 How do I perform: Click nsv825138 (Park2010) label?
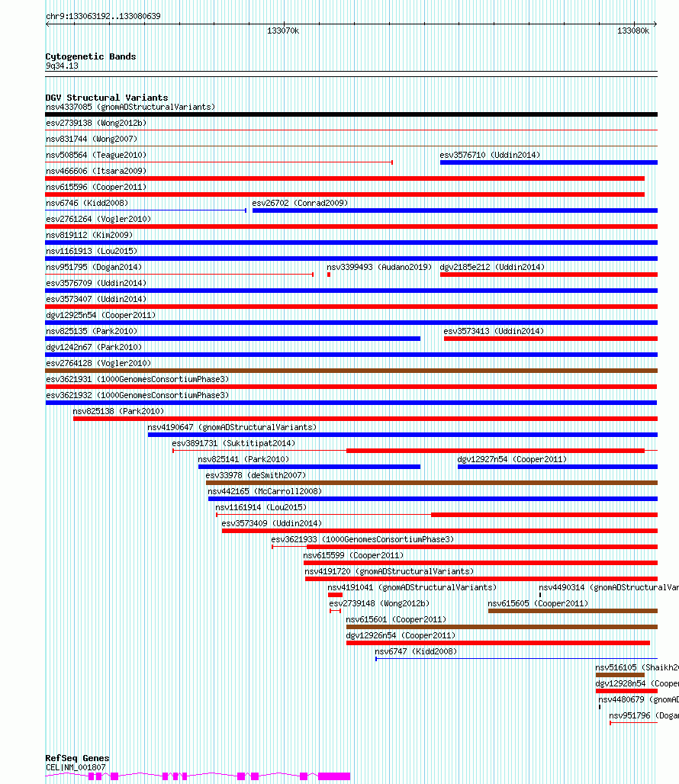click(118, 411)
